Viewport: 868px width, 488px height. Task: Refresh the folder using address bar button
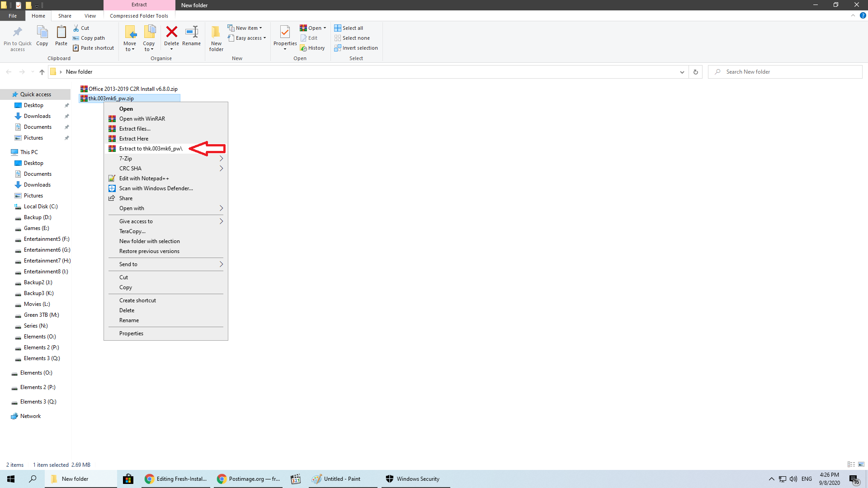[696, 72]
